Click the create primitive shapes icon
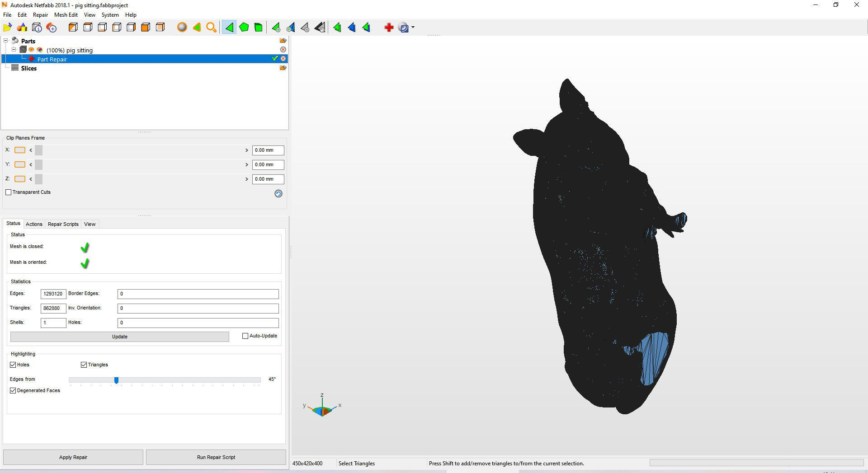The width and height of the screenshot is (868, 473). point(22,28)
